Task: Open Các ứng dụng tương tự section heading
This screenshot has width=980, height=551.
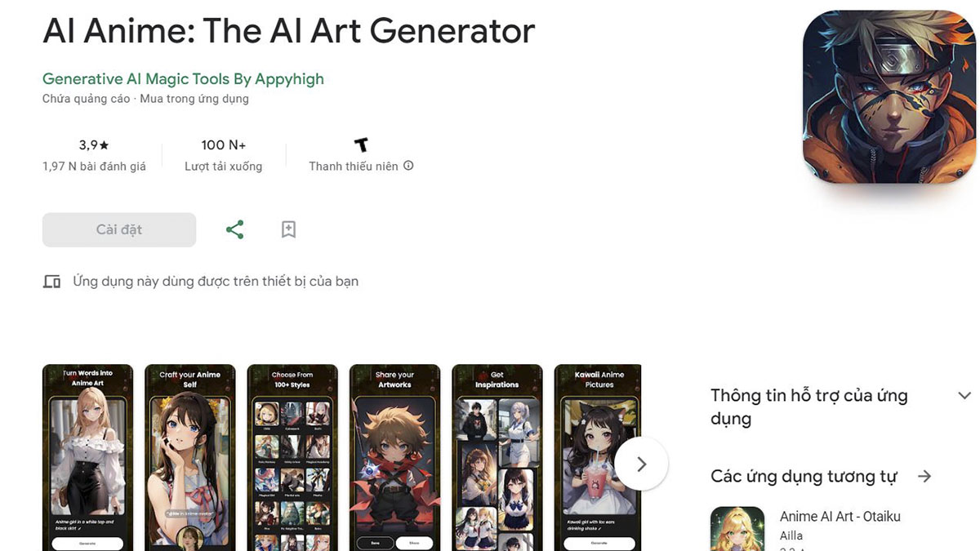Action: (x=804, y=476)
